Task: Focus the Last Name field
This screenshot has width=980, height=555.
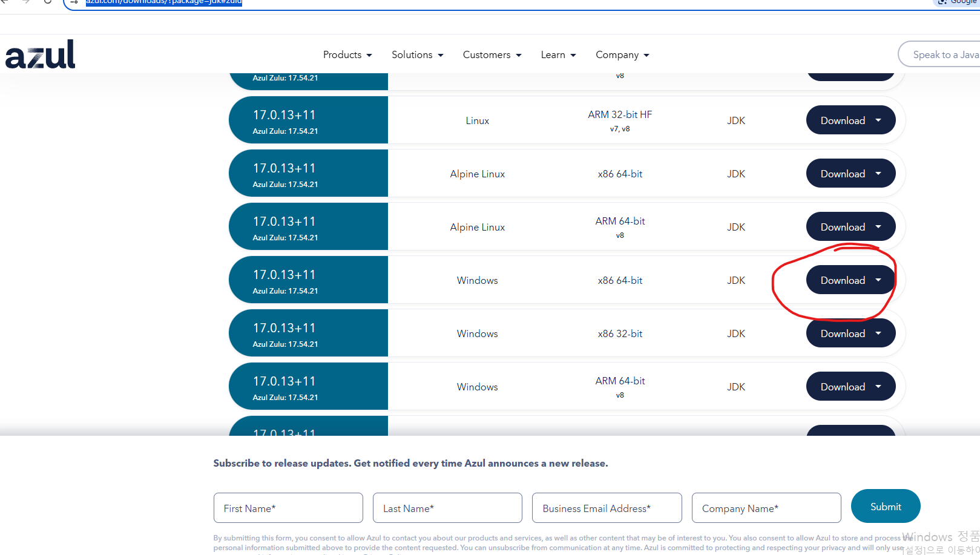Action: point(447,508)
